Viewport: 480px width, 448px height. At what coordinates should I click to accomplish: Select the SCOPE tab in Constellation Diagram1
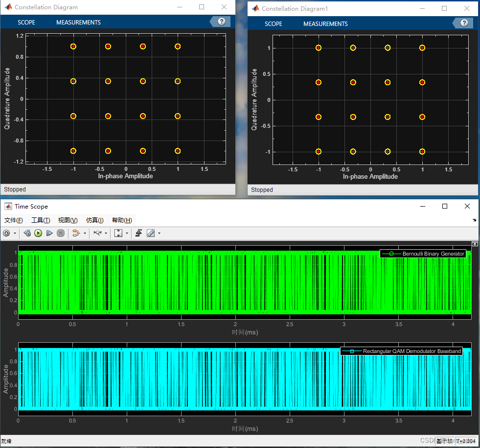[x=273, y=24]
